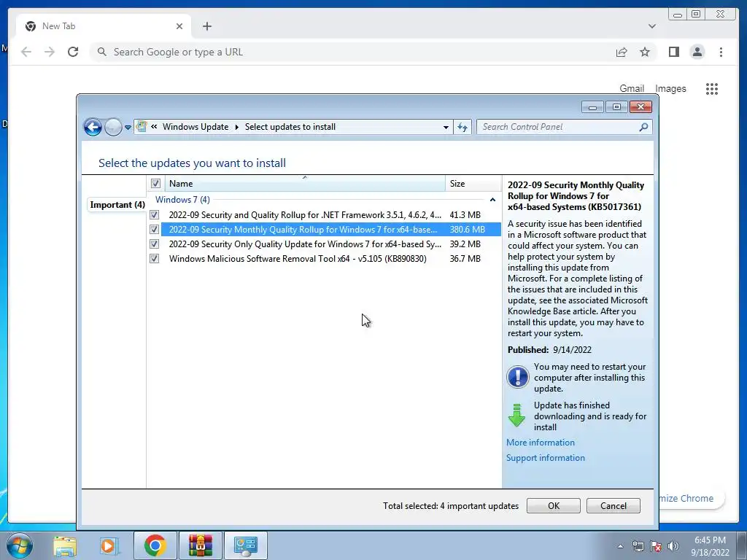
Task: Open the More information link
Action: pyautogui.click(x=541, y=443)
